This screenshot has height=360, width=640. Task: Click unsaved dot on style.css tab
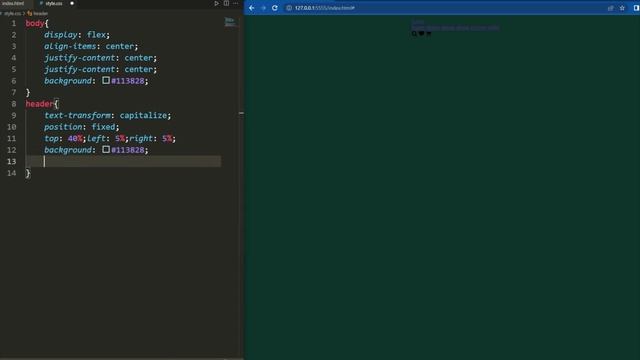(72, 3)
